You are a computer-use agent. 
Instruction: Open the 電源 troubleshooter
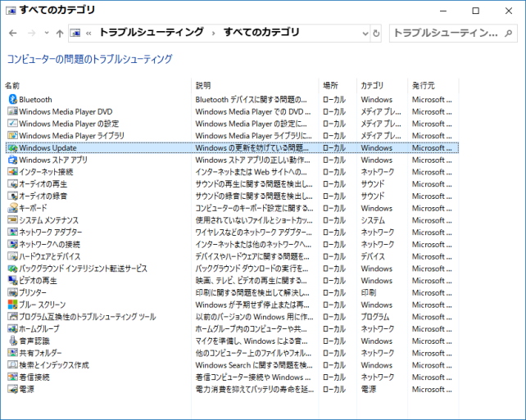coord(26,389)
